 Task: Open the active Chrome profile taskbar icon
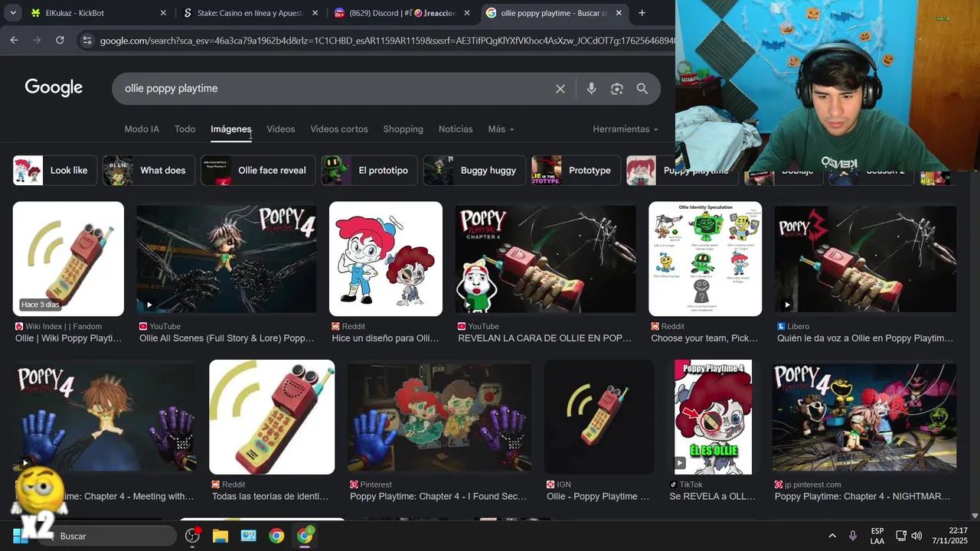tap(305, 536)
